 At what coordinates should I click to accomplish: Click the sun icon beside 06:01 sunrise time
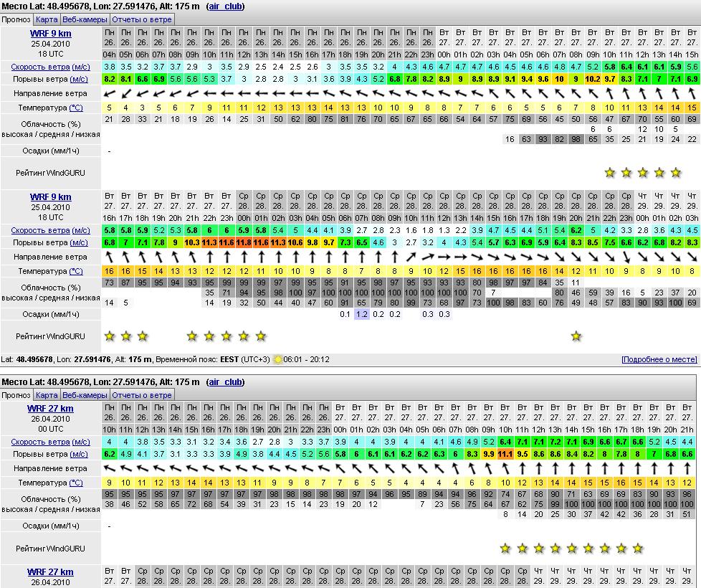point(277,359)
